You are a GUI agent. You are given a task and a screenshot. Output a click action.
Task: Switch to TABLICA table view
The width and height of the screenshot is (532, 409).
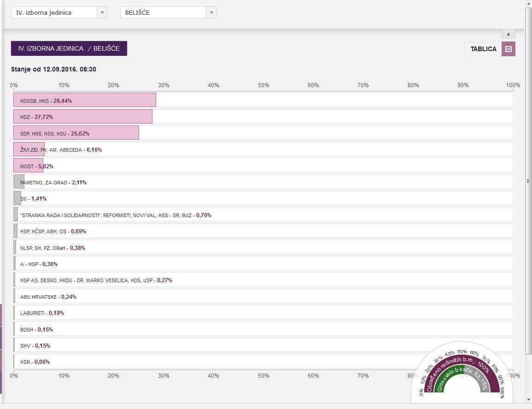(x=483, y=49)
